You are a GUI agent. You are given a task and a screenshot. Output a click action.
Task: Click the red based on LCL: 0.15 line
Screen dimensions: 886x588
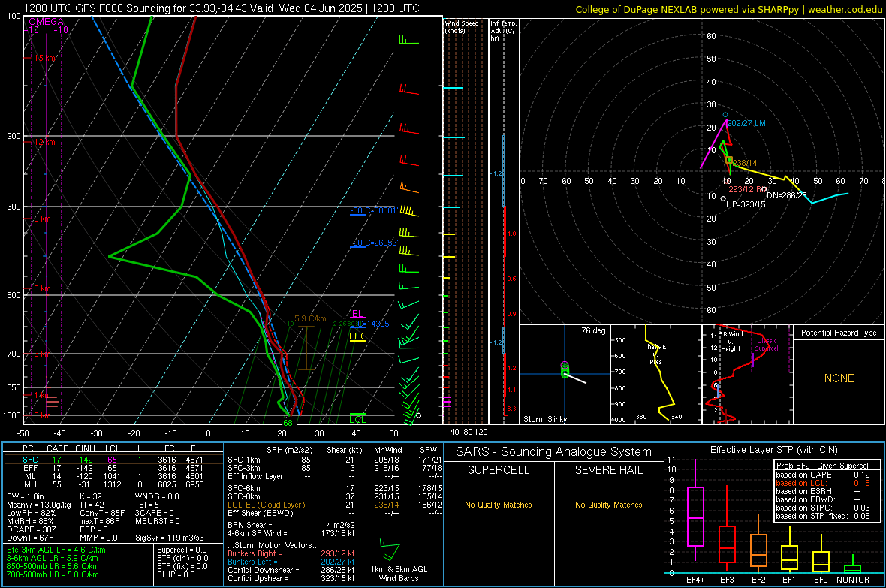(x=823, y=483)
